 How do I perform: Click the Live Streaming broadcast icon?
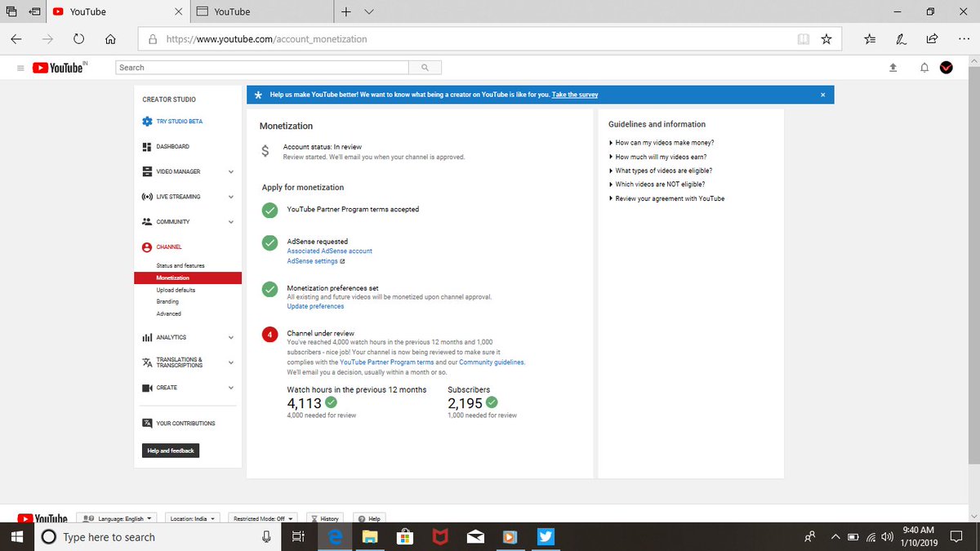point(147,197)
